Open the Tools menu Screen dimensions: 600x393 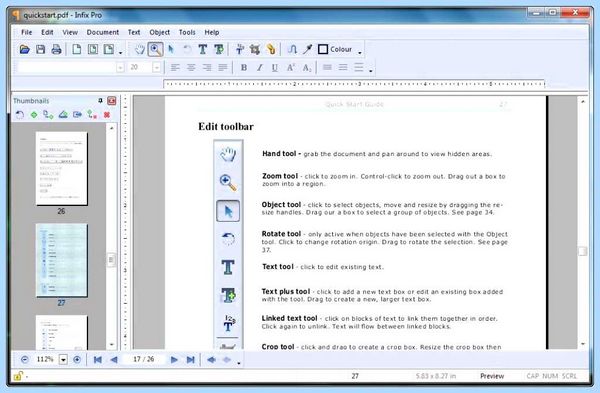pos(187,32)
